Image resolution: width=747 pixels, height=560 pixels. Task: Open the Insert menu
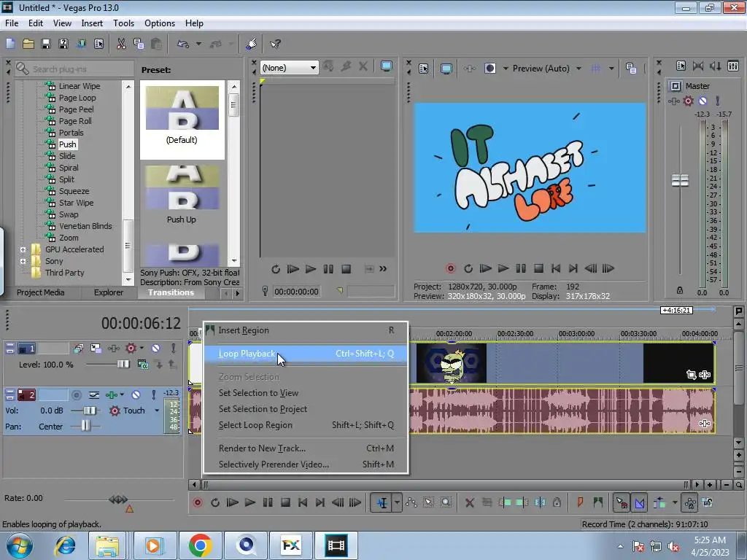pos(92,23)
